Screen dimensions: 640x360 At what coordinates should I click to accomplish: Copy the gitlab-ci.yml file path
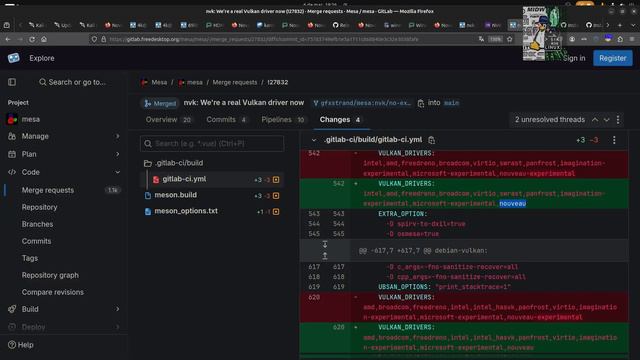[431, 140]
